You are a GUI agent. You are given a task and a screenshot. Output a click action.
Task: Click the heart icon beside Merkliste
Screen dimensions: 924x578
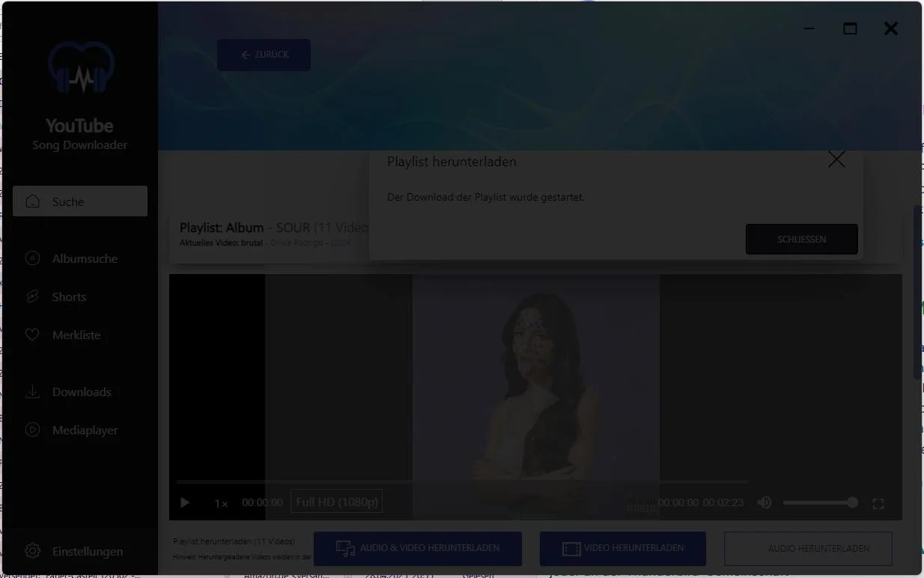[32, 335]
